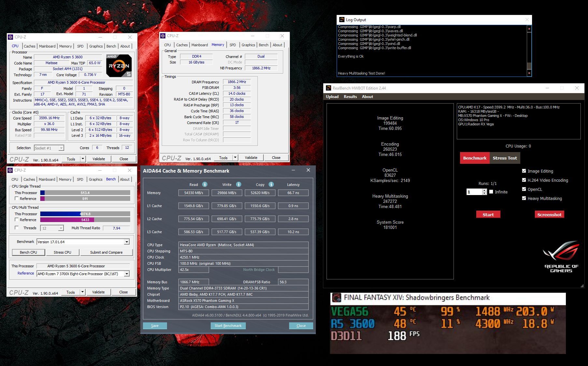
Task: Click Tools button in CPU-Z Bench window
Action: [71, 292]
